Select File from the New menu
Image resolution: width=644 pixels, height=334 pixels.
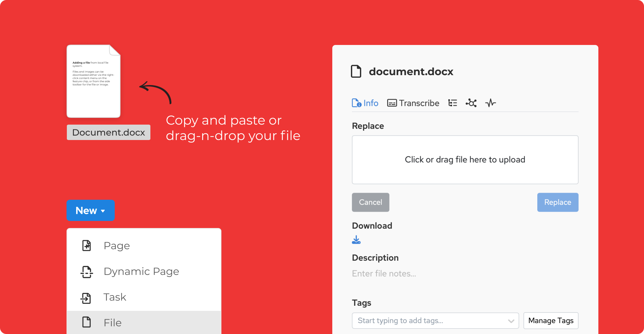[x=112, y=322]
